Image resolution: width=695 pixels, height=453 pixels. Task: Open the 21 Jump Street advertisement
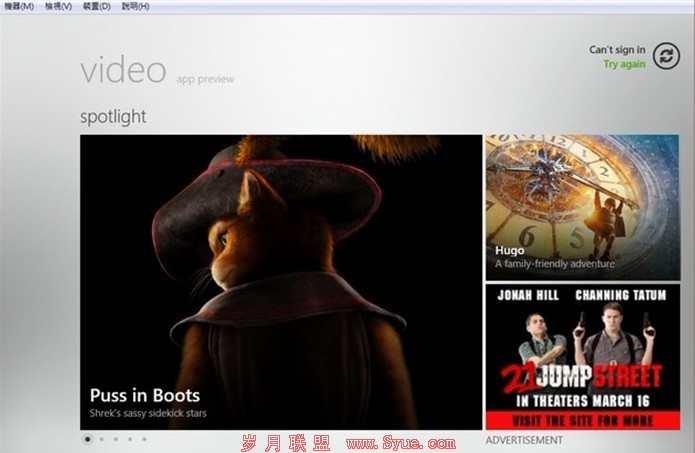pyautogui.click(x=582, y=357)
